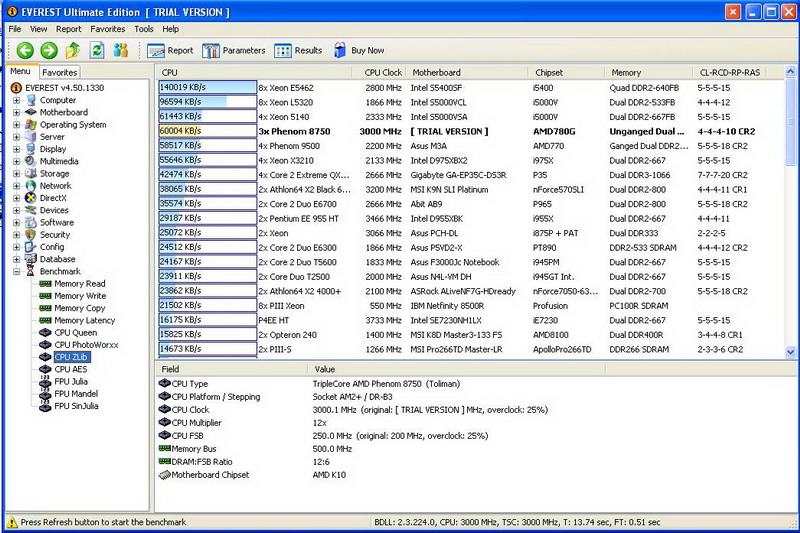Open Memory Write benchmark
Screen dimensions: 800x533
80,296
